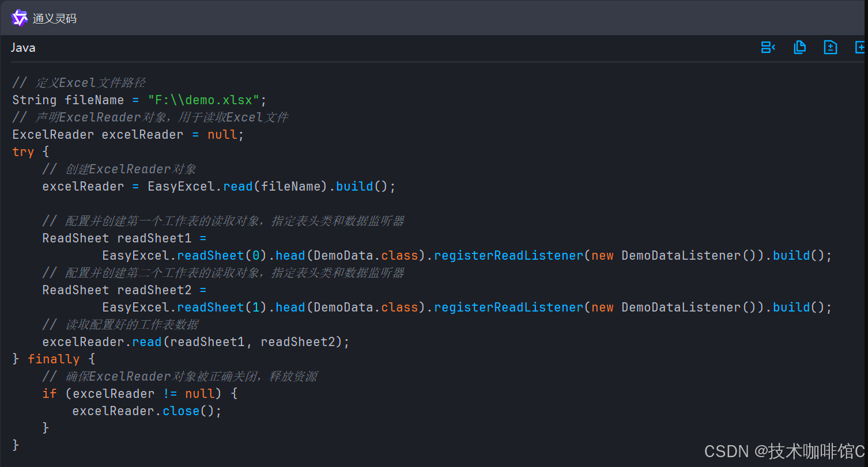Click 'excelReader.close();' statement

coord(147,411)
